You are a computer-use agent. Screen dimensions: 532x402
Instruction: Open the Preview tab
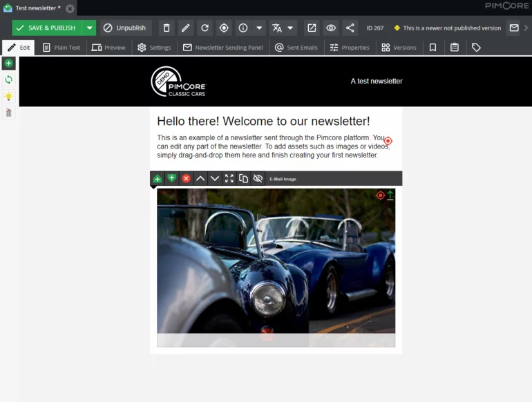(x=108, y=48)
